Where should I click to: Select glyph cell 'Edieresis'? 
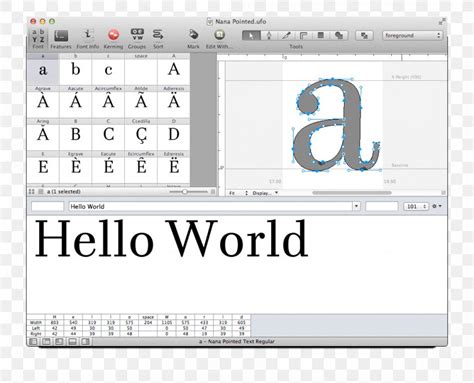174,167
